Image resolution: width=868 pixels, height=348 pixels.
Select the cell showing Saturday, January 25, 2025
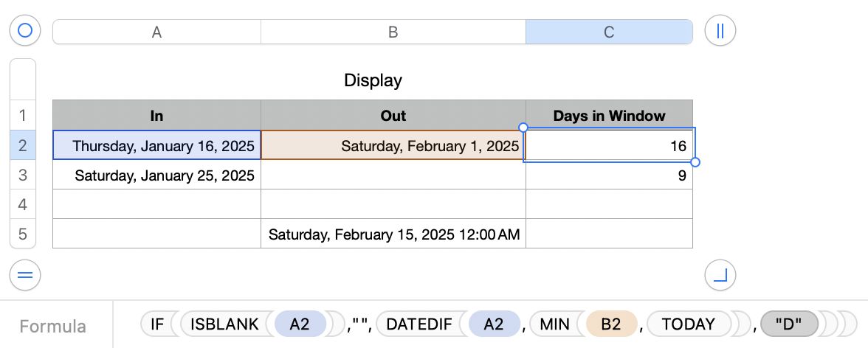pyautogui.click(x=156, y=175)
